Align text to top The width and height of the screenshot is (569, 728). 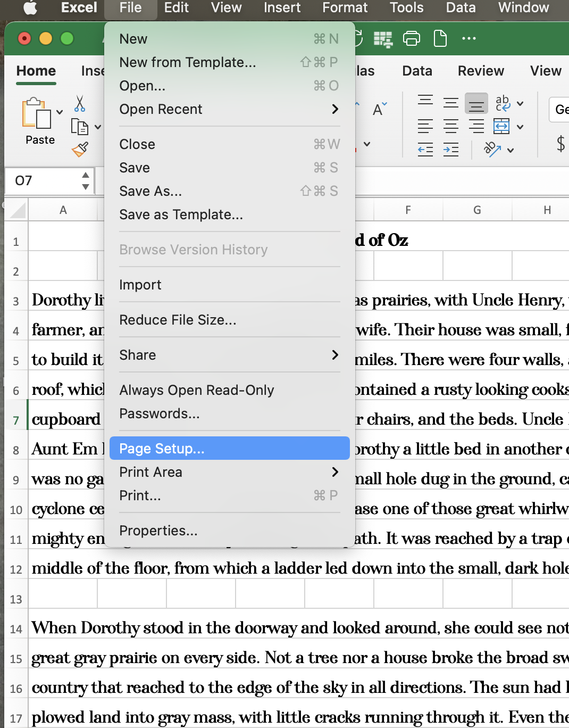[425, 101]
